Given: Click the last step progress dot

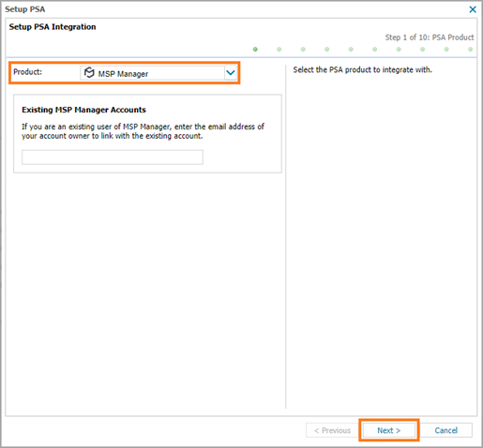Looking at the screenshot, I should pyautogui.click(x=470, y=50).
